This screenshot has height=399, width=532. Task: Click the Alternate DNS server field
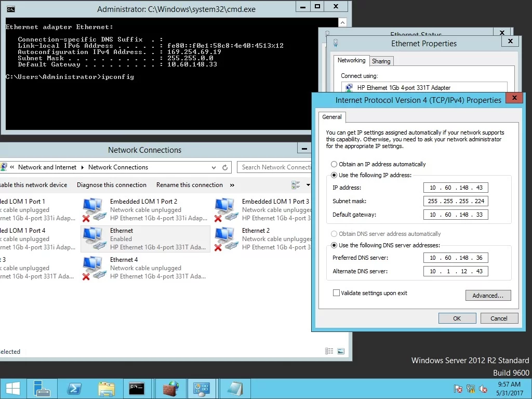pyautogui.click(x=456, y=271)
